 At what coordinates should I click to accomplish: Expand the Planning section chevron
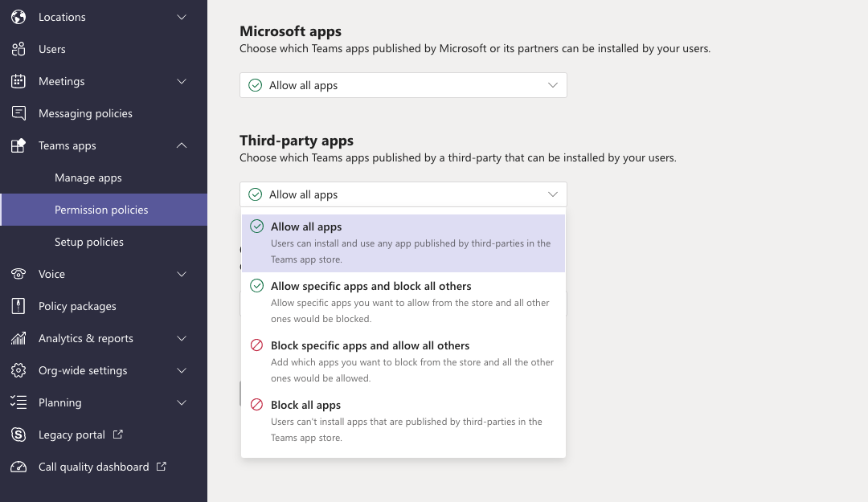tap(182, 402)
